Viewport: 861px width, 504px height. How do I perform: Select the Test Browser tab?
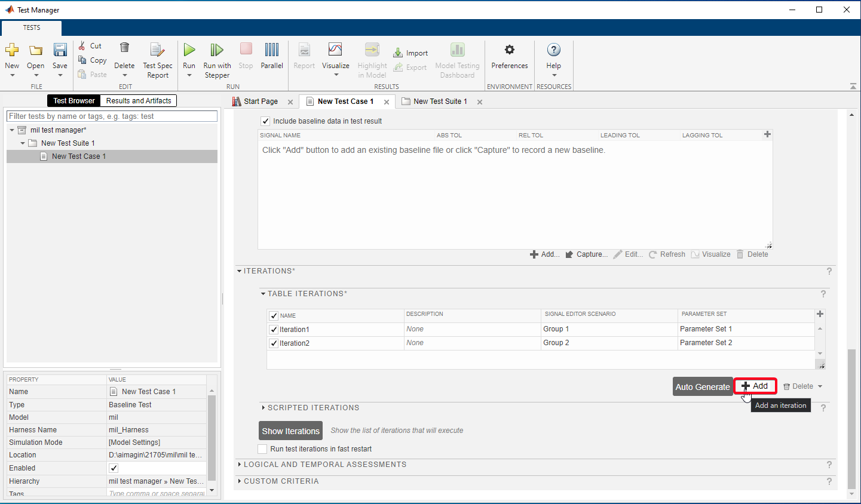tap(74, 101)
